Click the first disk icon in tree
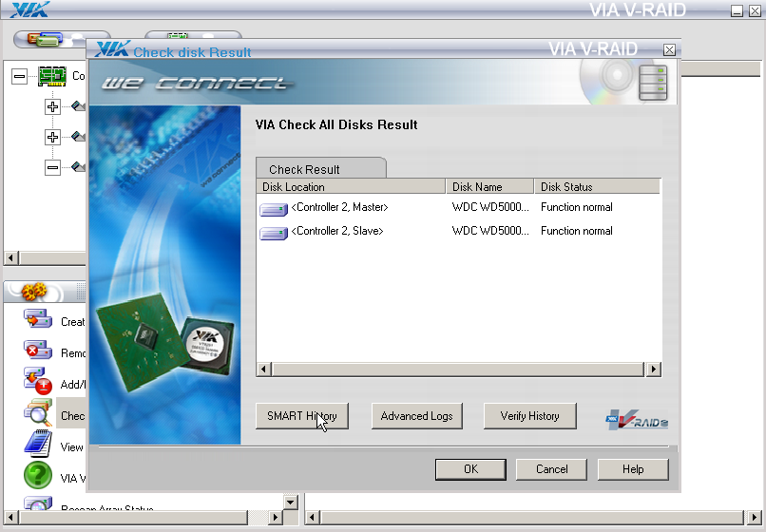The width and height of the screenshot is (766, 532). coord(78,105)
